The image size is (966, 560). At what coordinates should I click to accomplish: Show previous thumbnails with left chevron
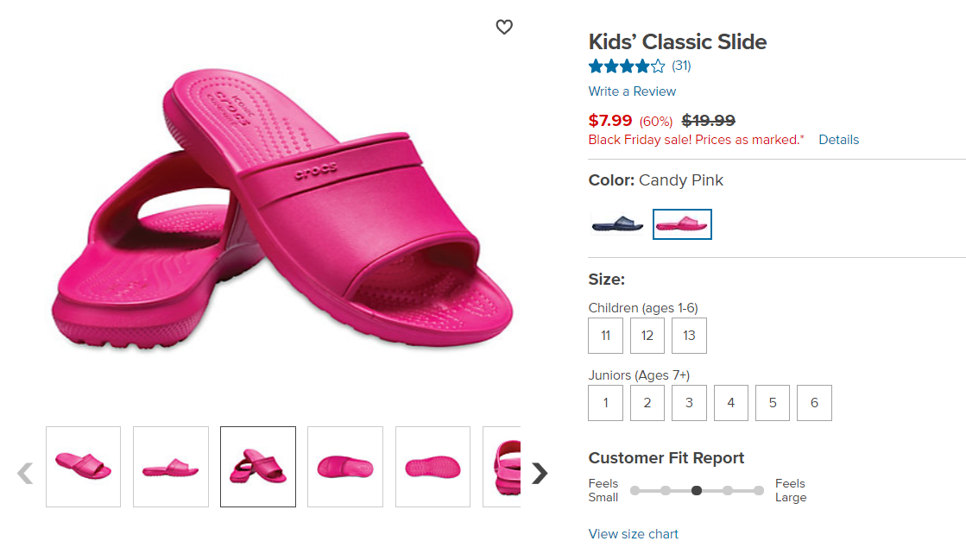[25, 473]
